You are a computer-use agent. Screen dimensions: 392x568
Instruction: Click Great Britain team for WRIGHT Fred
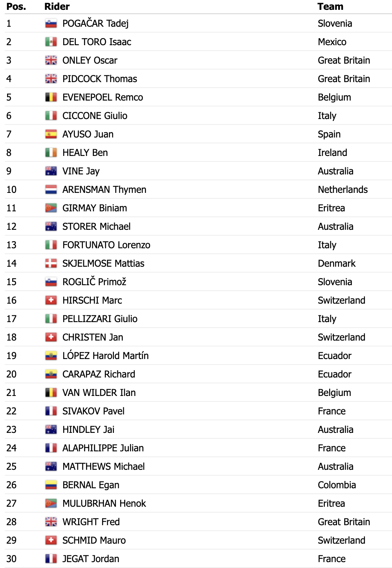tap(344, 522)
